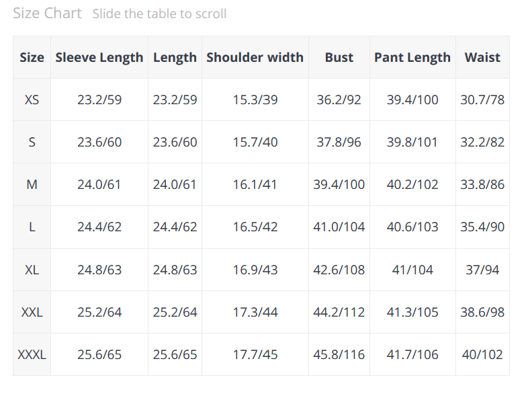The image size is (532, 394).
Task: Click the Waist column header
Action: click(x=482, y=57)
